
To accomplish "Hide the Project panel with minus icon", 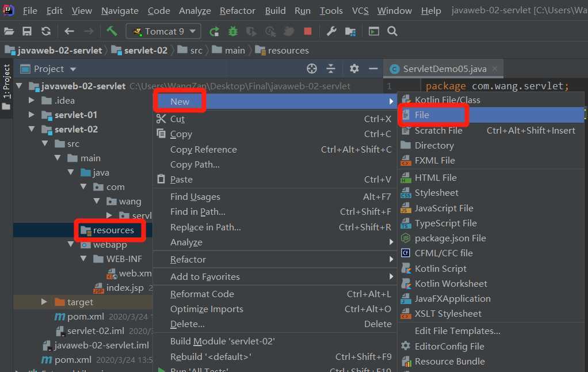I will tap(373, 69).
